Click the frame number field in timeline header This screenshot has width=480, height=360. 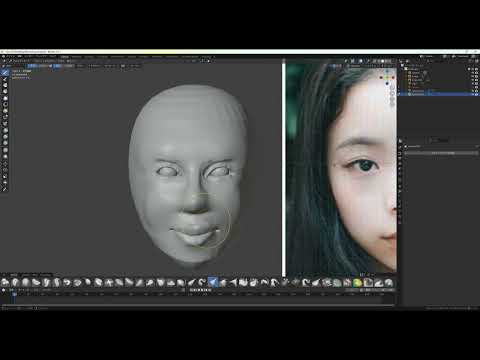[x=353, y=290]
